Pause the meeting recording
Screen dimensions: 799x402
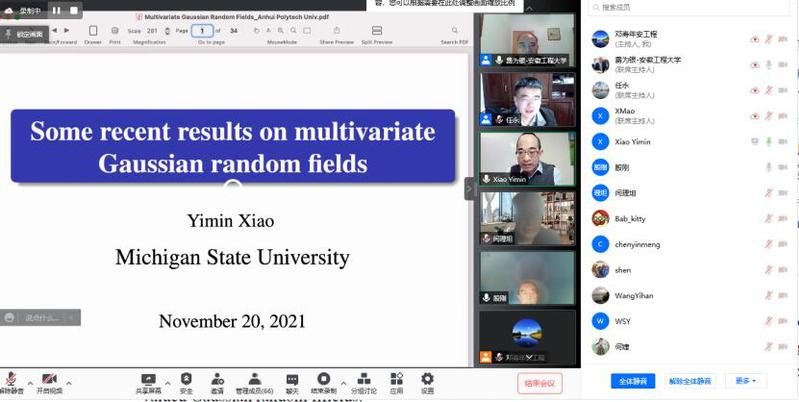56,10
